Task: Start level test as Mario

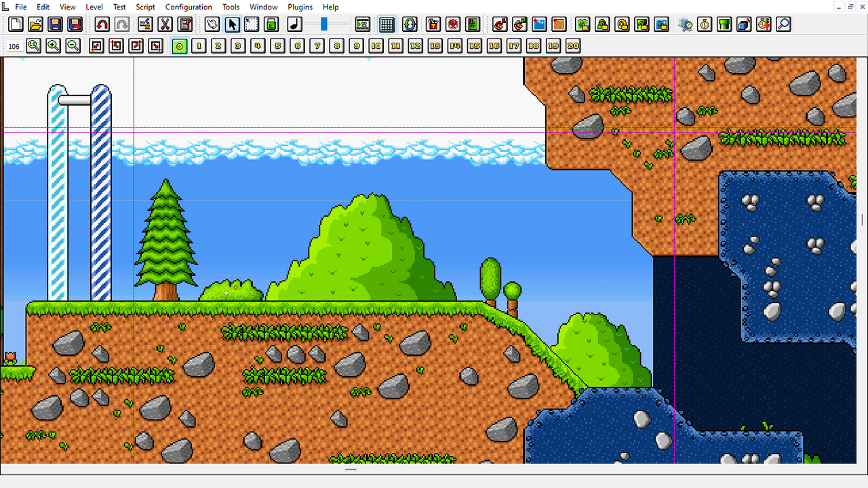Action: coord(500,24)
